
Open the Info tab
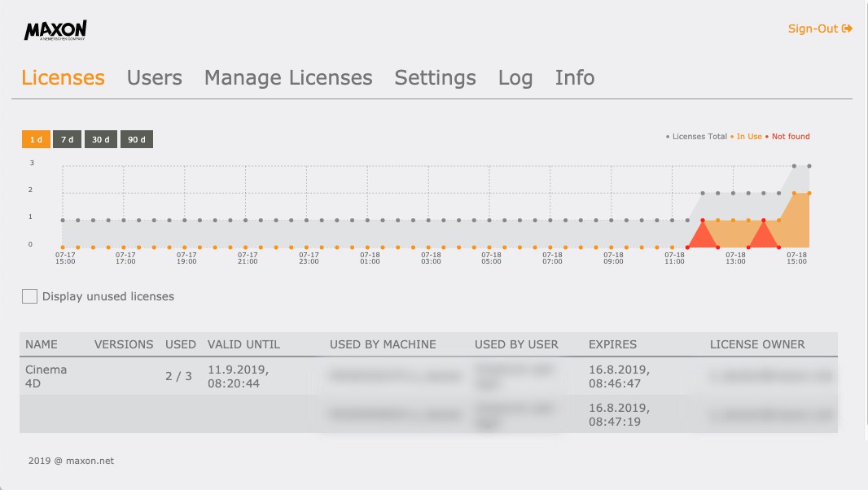[x=575, y=77]
